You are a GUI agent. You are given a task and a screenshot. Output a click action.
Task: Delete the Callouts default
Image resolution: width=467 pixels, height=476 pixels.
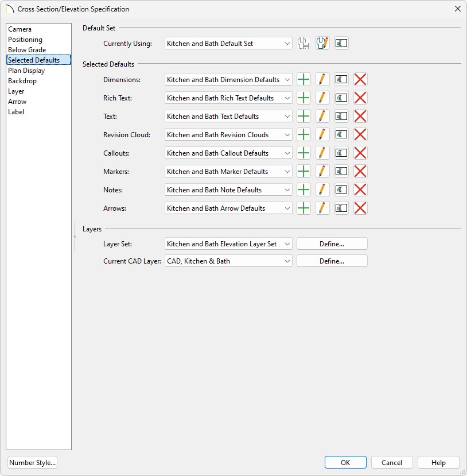tap(360, 153)
